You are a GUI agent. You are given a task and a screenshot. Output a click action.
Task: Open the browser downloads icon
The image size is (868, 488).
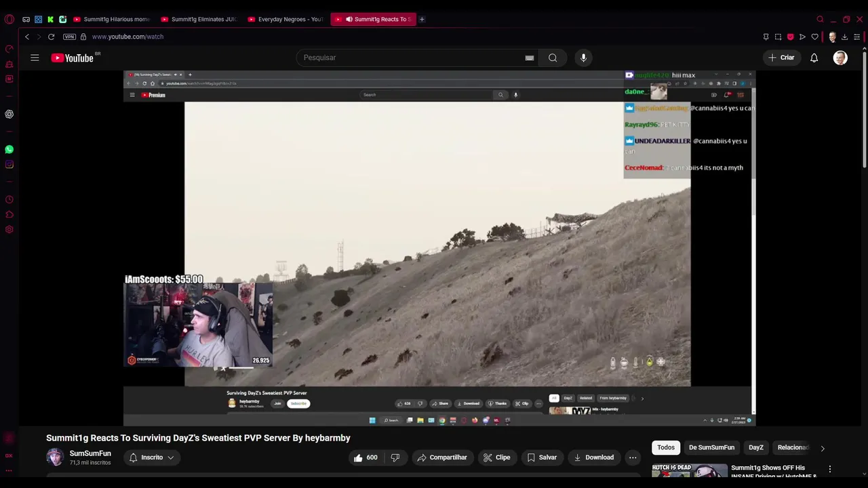tap(844, 37)
